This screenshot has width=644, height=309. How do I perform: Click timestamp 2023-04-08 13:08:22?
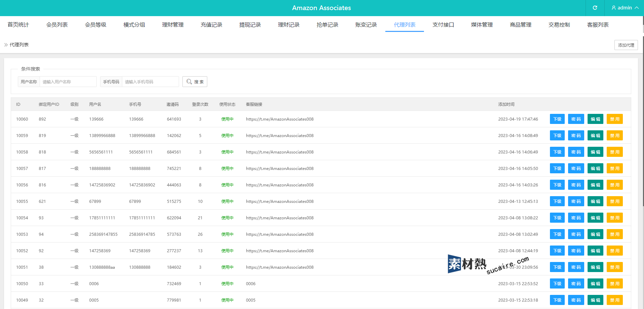pyautogui.click(x=518, y=218)
